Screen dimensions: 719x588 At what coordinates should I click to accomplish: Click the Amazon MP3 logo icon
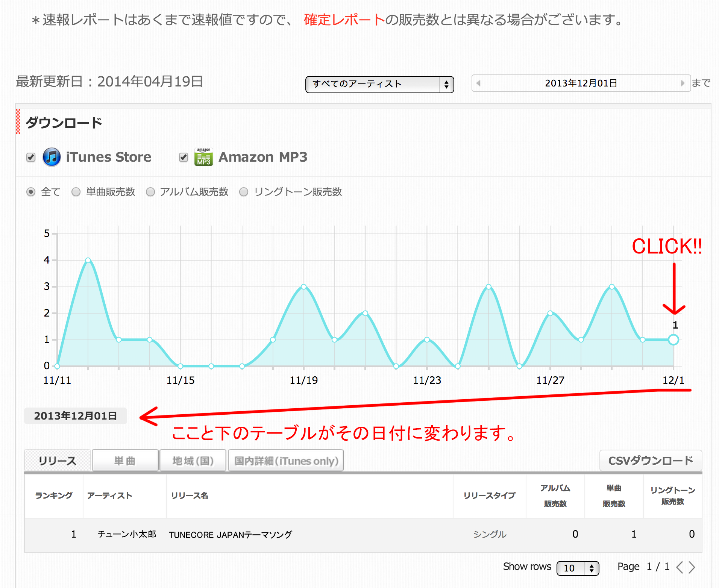coord(203,157)
